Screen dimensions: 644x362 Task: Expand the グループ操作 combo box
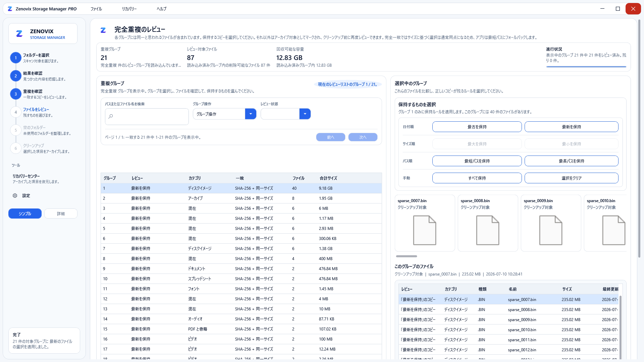[x=224, y=114]
